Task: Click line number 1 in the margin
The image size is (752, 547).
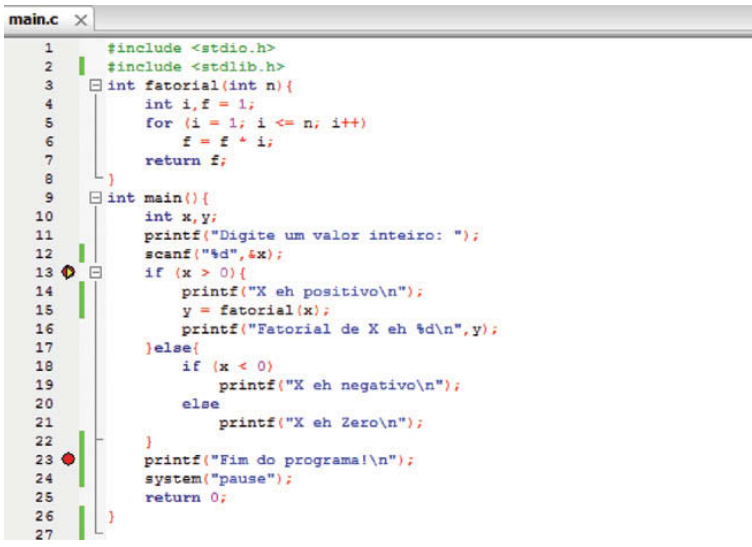Action: [x=47, y=47]
